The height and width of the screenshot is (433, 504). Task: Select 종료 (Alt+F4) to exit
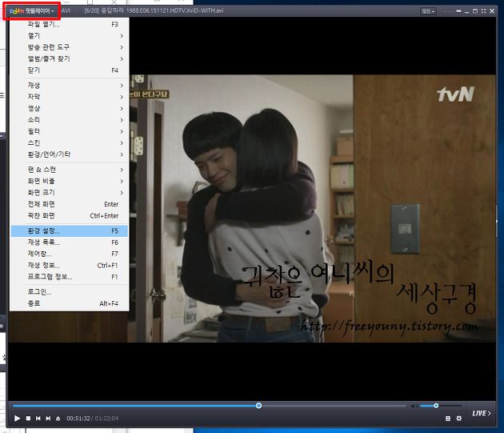70,303
